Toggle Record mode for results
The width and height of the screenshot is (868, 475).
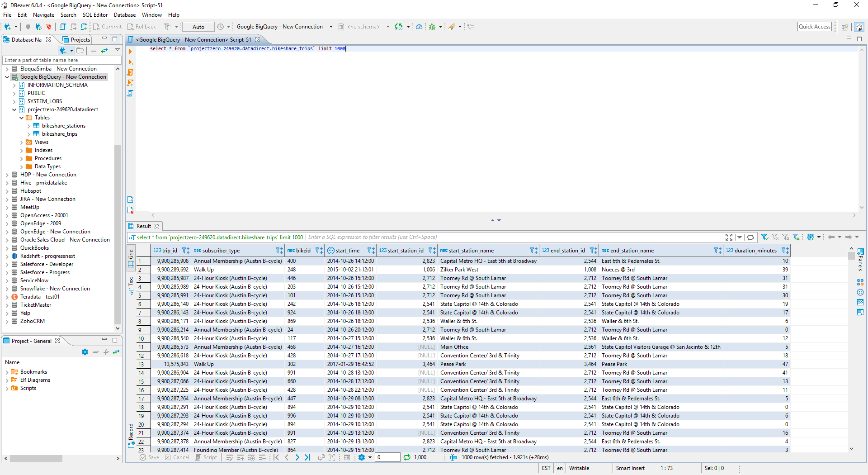coord(131,435)
